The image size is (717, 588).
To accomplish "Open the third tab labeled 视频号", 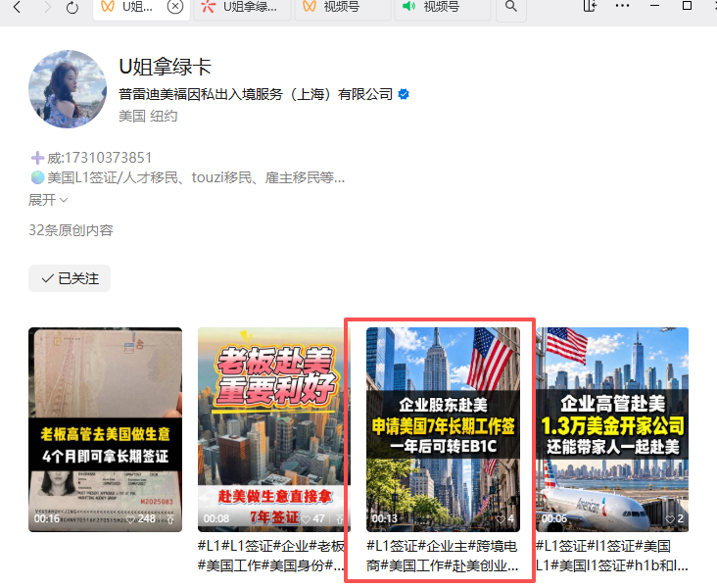I will pos(343,9).
